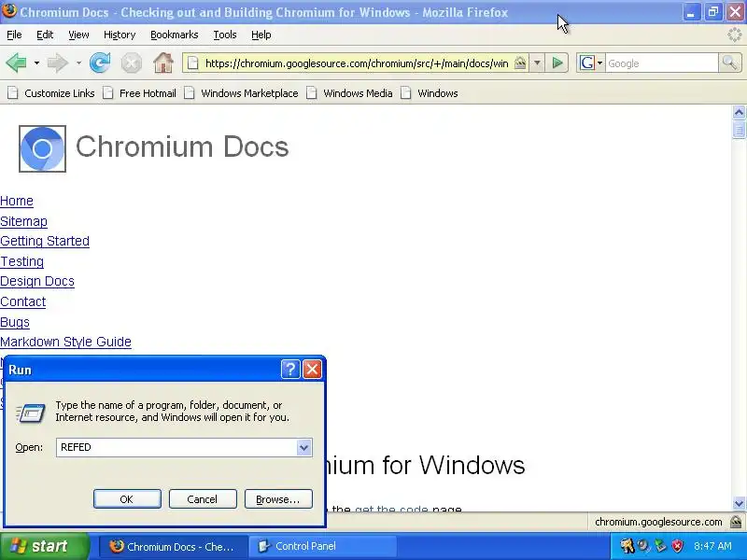Switch to Chromium Docs taskbar button
This screenshot has height=560, width=747.
tap(173, 546)
